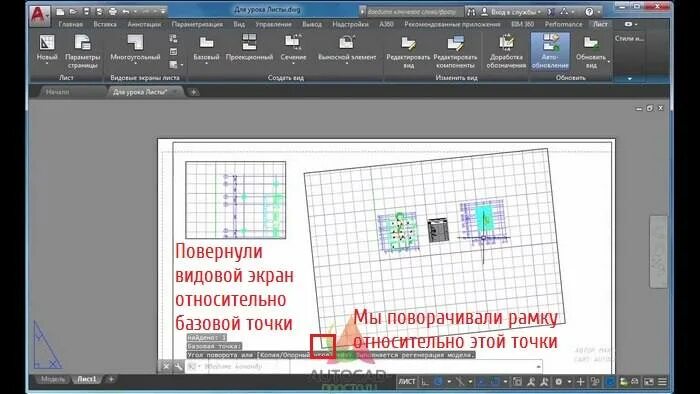Screen dimensions: 700x394
Task: Open command line history dropdown arrow
Action: click(x=538, y=366)
